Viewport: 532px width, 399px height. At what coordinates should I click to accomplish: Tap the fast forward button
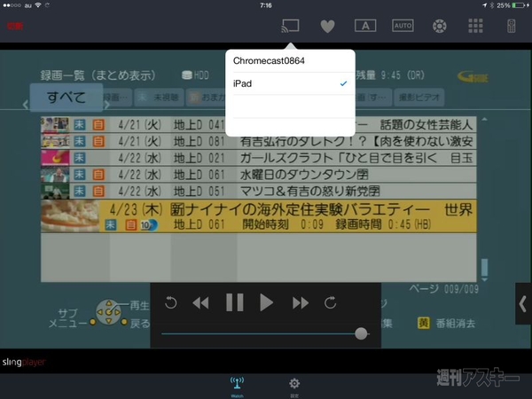tap(301, 302)
